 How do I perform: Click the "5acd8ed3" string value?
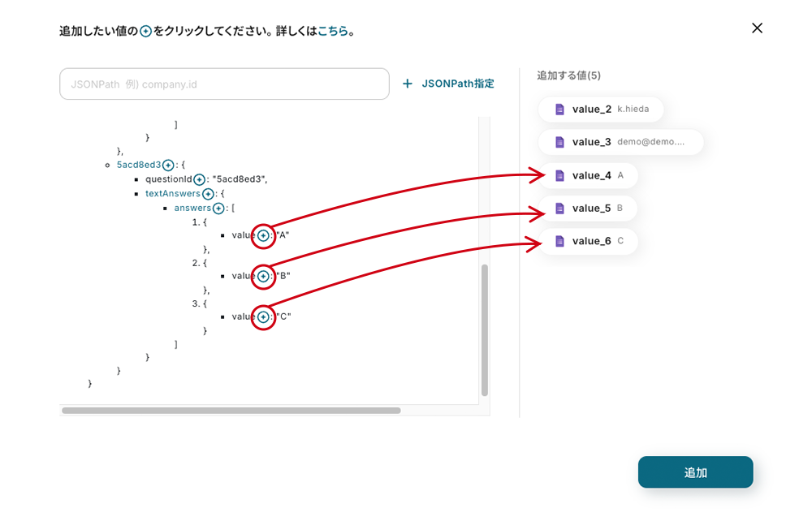[239, 179]
